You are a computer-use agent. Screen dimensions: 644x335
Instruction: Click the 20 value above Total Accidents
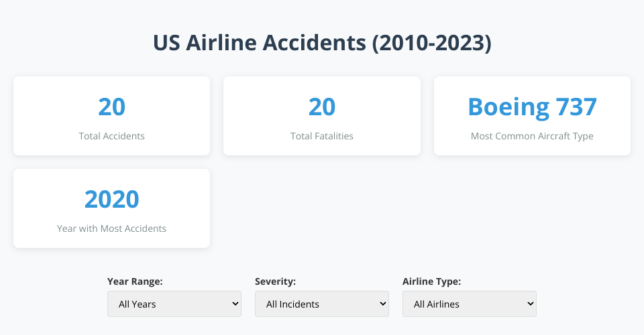111,107
